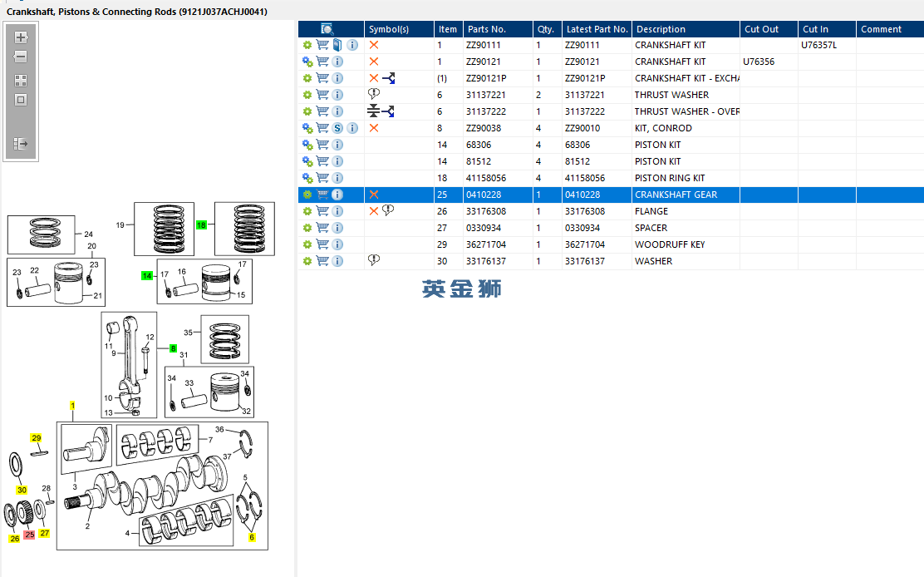Screen dimensions: 924x577
Task: Add THRUST WASHER 31137221 to cart
Action: point(322,95)
